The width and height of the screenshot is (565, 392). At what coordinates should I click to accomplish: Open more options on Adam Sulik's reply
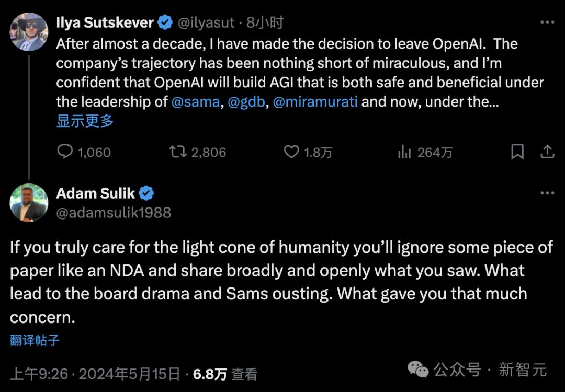547,193
